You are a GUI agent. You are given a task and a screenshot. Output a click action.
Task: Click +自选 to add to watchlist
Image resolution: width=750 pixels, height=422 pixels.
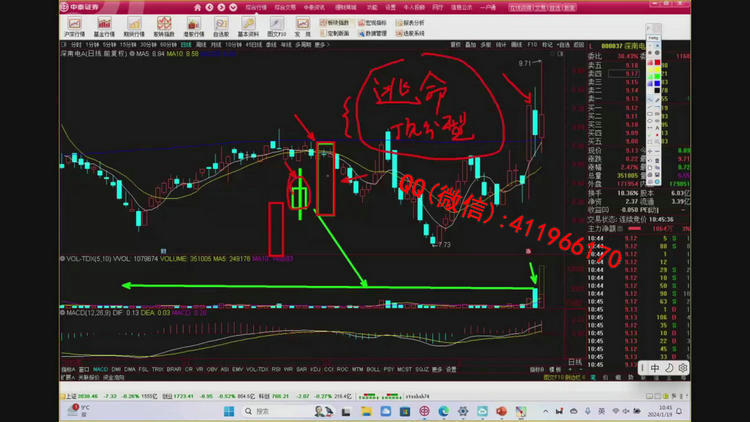click(x=563, y=44)
